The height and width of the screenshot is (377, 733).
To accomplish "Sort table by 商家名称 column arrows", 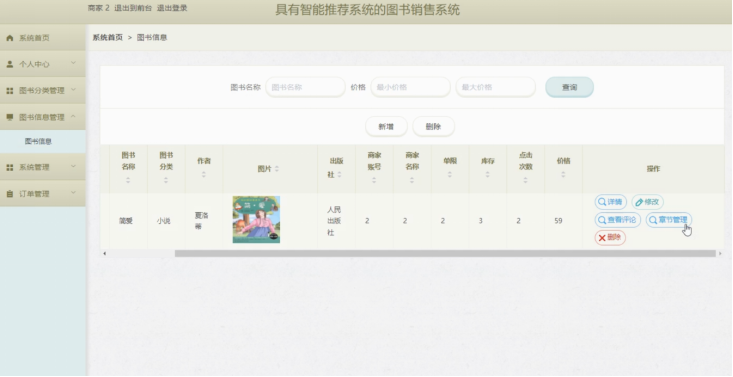I will (412, 180).
